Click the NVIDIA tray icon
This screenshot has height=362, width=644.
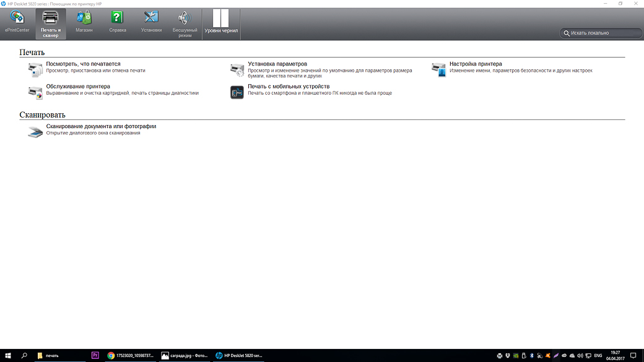coord(516,356)
